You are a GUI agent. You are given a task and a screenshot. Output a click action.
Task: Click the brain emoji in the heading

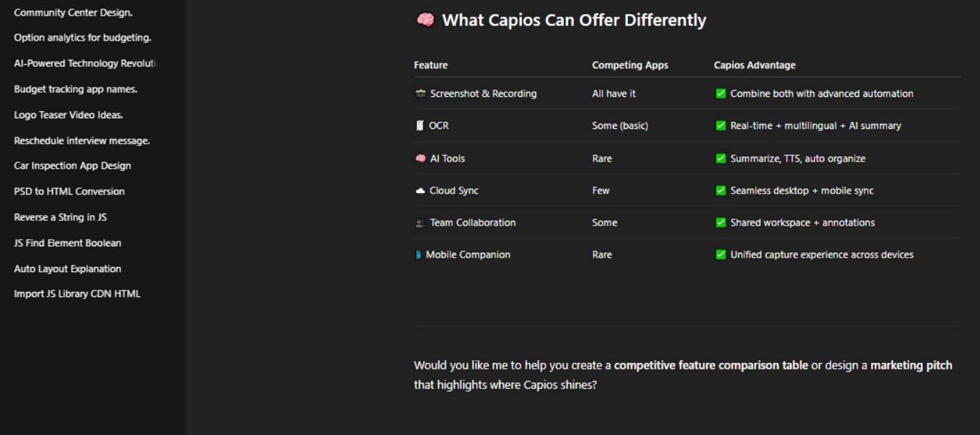425,20
